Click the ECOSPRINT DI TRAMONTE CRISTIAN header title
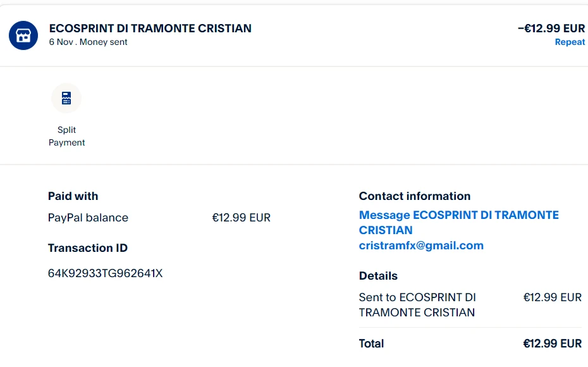588x367 pixels. point(150,28)
